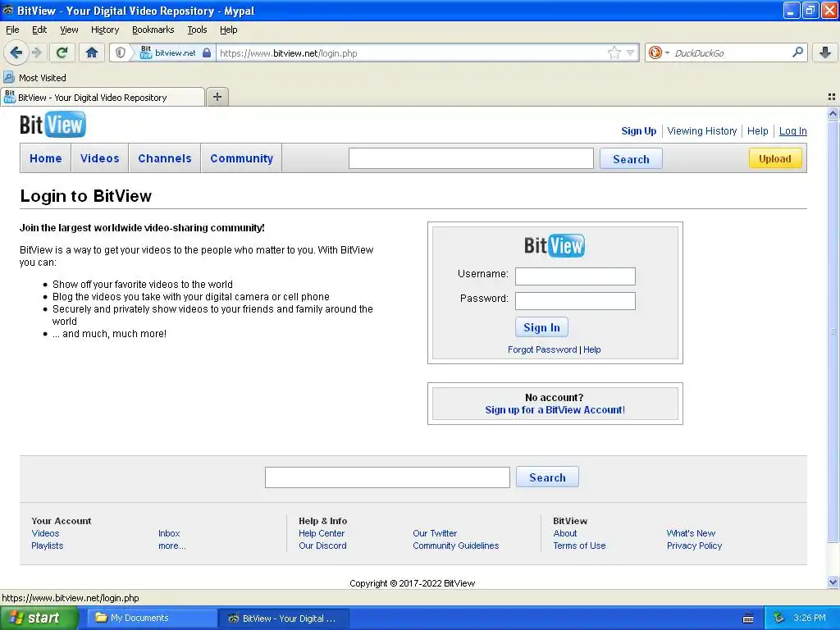
Task: Open Community Guidelines footer link
Action: point(455,546)
